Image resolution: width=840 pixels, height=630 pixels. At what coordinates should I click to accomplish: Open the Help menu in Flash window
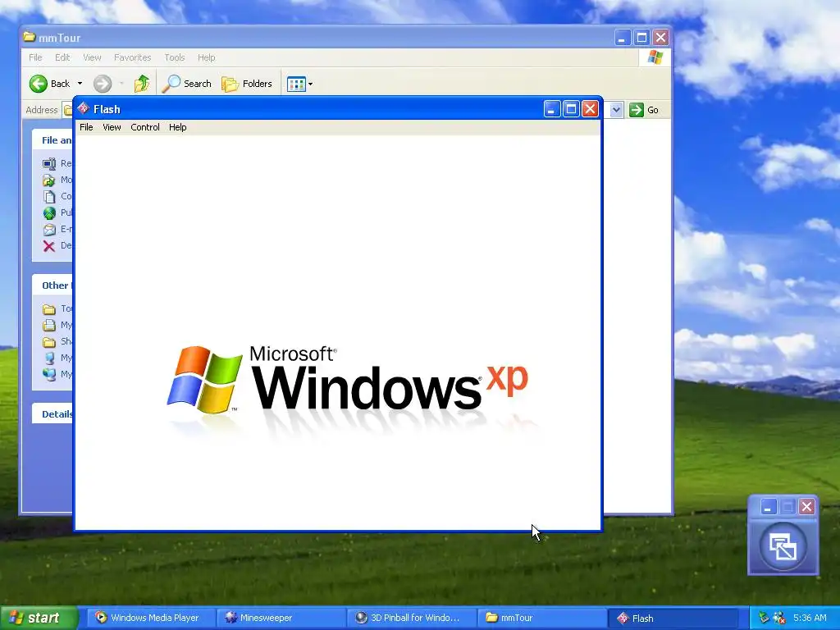pyautogui.click(x=177, y=127)
